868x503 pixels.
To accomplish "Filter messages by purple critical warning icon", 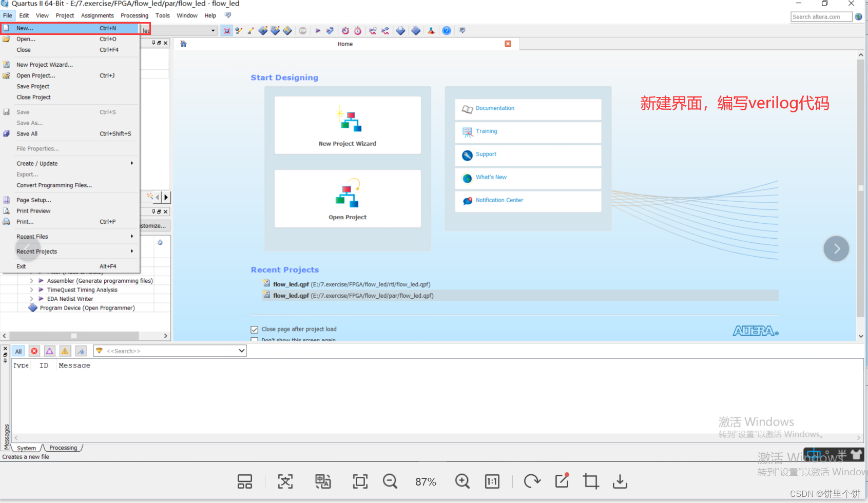I will (50, 351).
